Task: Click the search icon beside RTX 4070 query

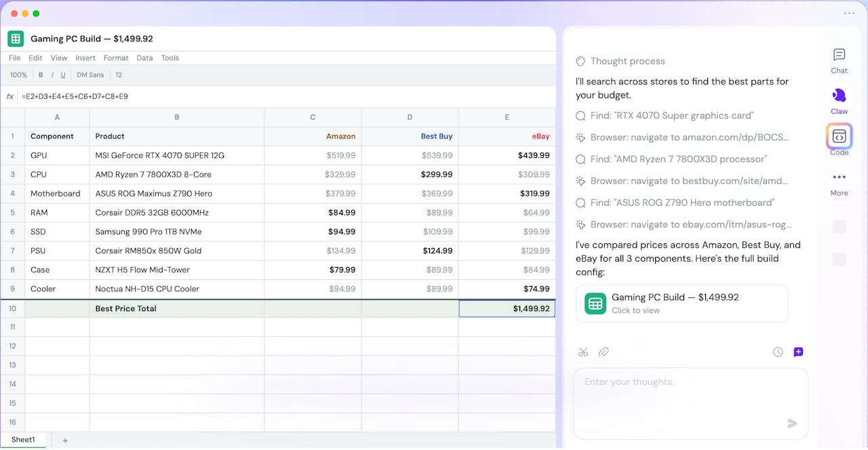Action: (580, 116)
